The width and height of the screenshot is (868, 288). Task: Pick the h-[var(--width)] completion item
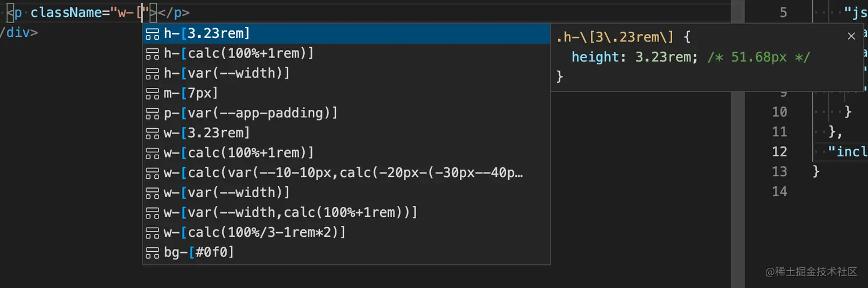(x=226, y=73)
